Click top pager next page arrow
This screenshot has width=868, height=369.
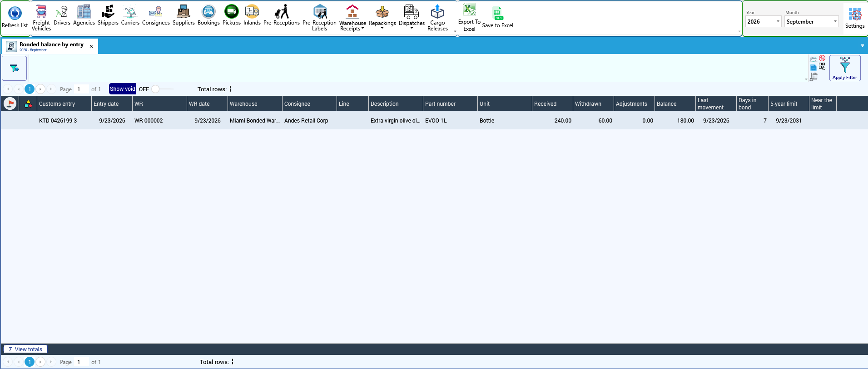40,89
